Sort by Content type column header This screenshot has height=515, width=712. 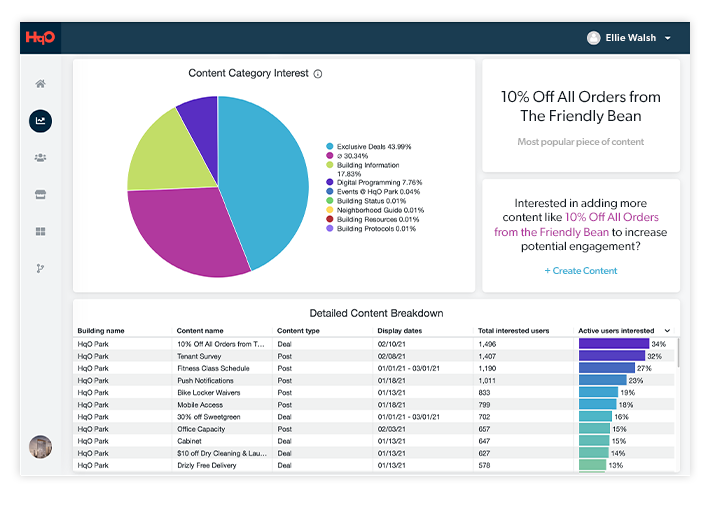(298, 331)
